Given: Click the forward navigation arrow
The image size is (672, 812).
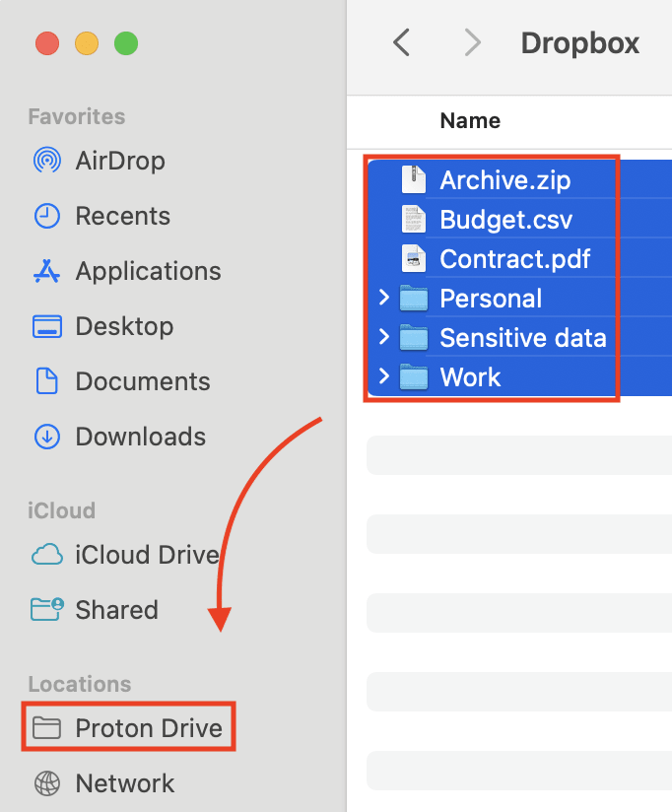Looking at the screenshot, I should 472,42.
